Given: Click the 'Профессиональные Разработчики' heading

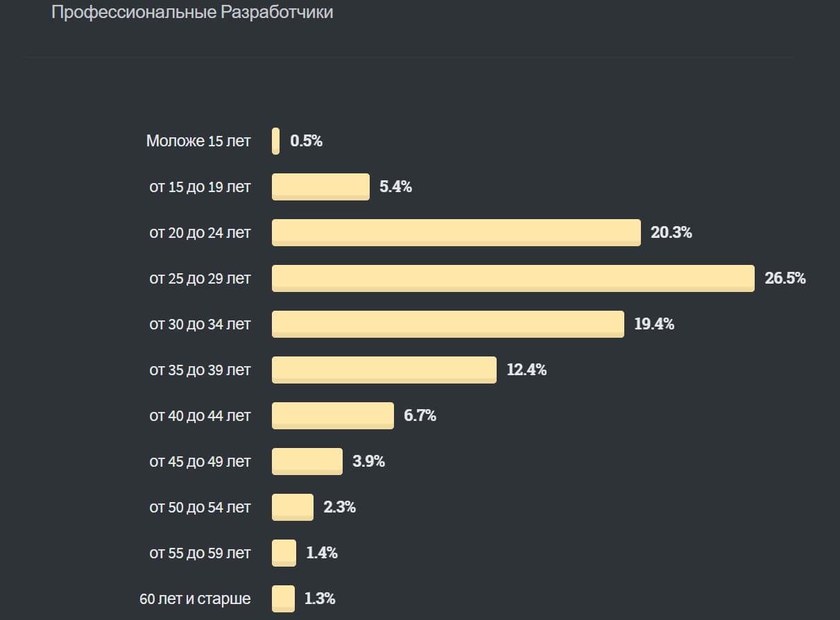Looking at the screenshot, I should (192, 12).
